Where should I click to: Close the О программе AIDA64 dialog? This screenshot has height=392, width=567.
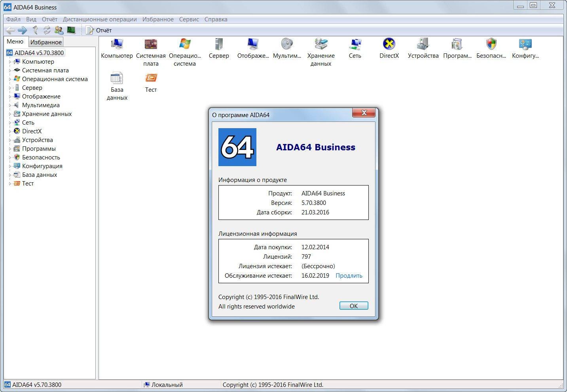click(x=364, y=113)
